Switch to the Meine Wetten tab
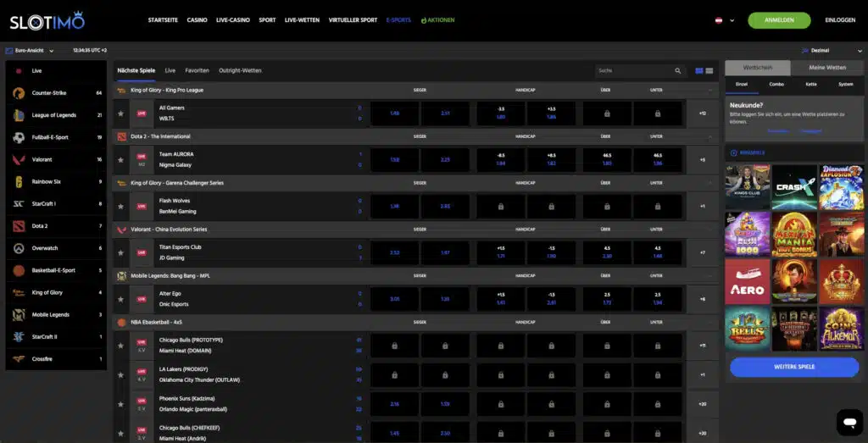 827,68
